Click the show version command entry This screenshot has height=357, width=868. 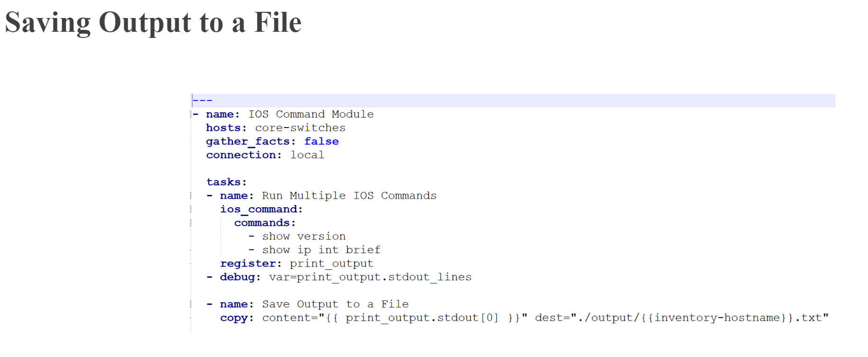(x=304, y=237)
